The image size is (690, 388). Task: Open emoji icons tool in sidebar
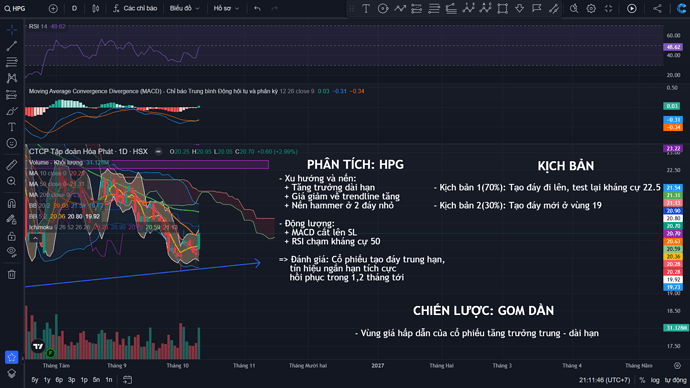(12, 143)
